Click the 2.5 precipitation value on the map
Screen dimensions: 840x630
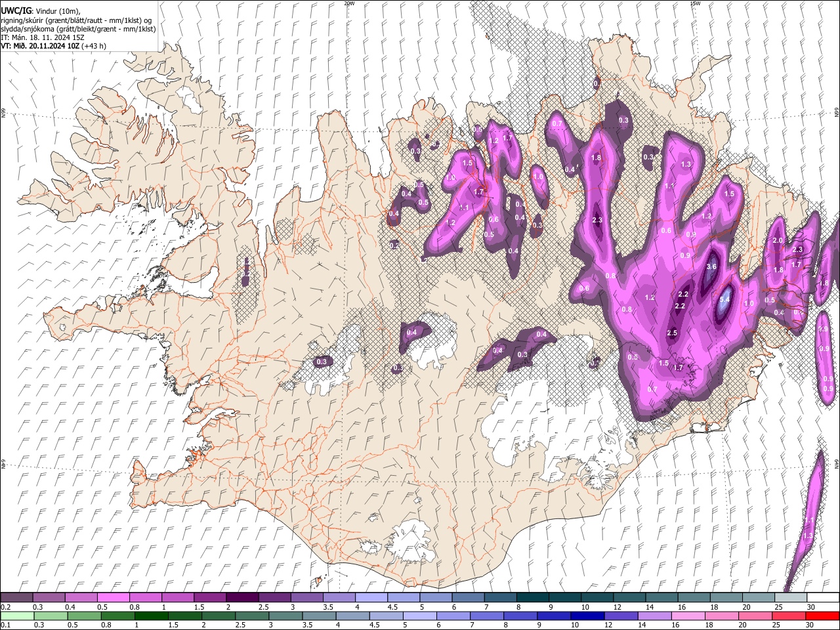[x=672, y=333]
